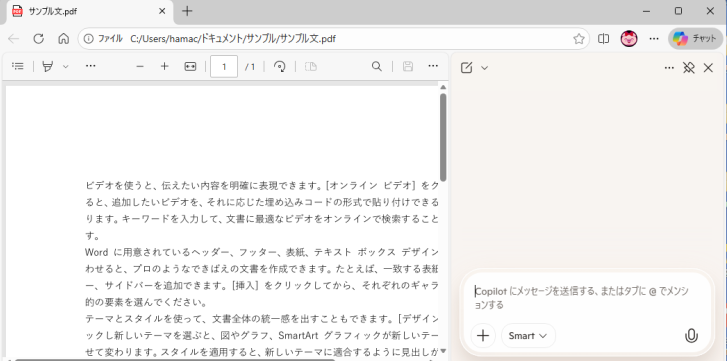727x361 pixels.
Task: Click the page view layout icon
Action: pos(311,66)
